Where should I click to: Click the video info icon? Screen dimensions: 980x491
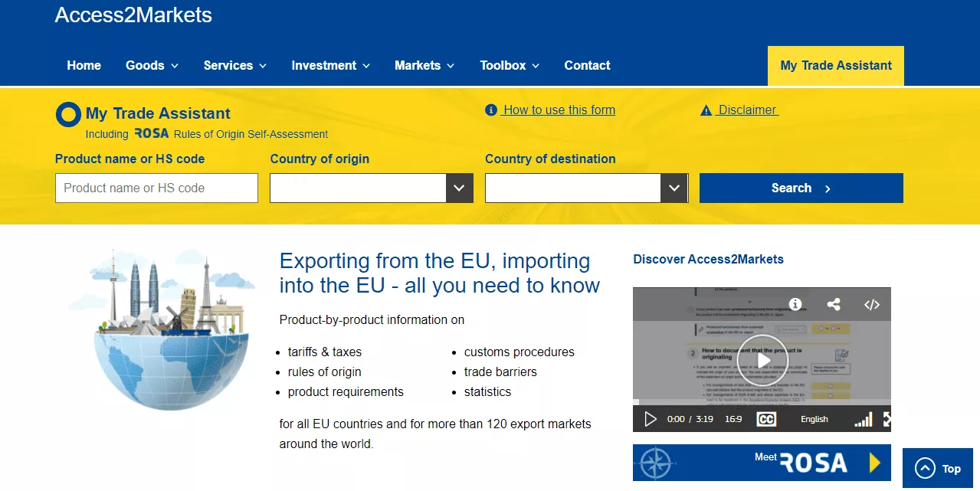[795, 304]
